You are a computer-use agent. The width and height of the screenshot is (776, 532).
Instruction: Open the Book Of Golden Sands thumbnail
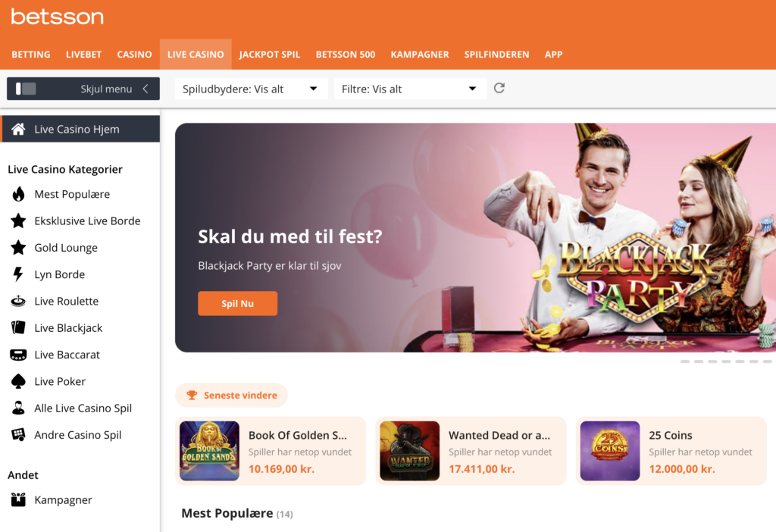click(209, 451)
